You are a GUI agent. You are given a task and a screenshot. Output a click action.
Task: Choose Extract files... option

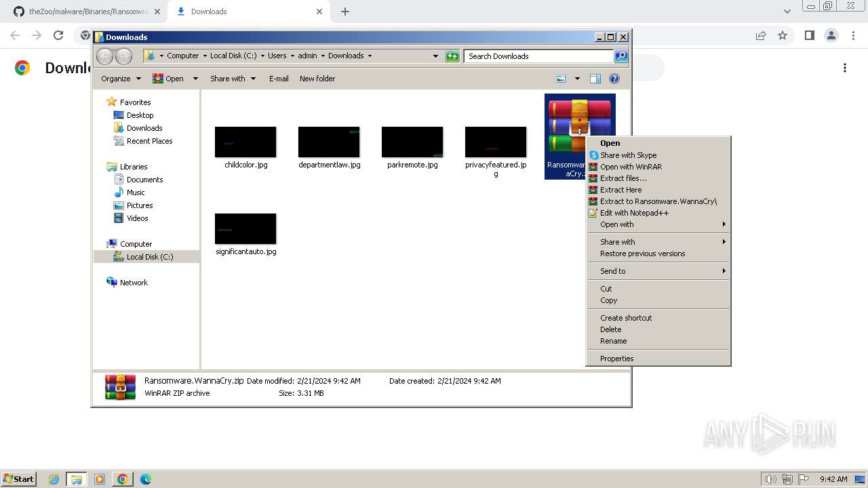click(658, 178)
